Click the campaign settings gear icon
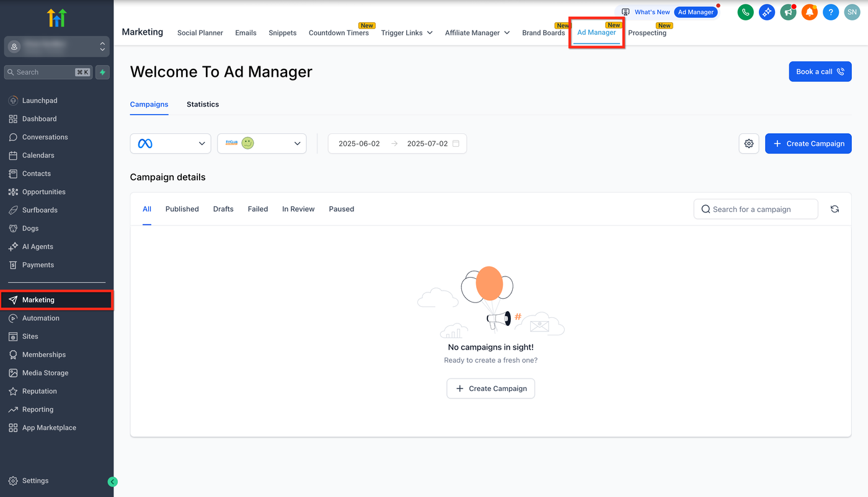The image size is (868, 497). [749, 144]
